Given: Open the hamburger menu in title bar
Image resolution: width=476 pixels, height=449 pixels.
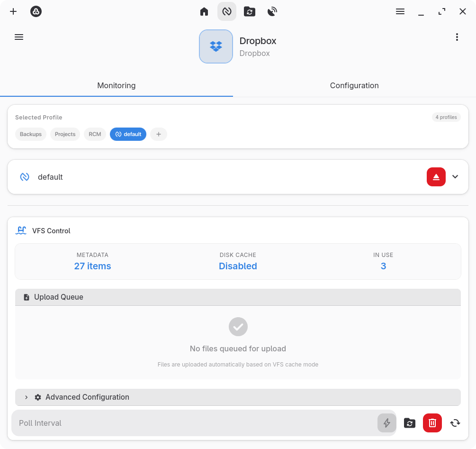Looking at the screenshot, I should [x=400, y=12].
